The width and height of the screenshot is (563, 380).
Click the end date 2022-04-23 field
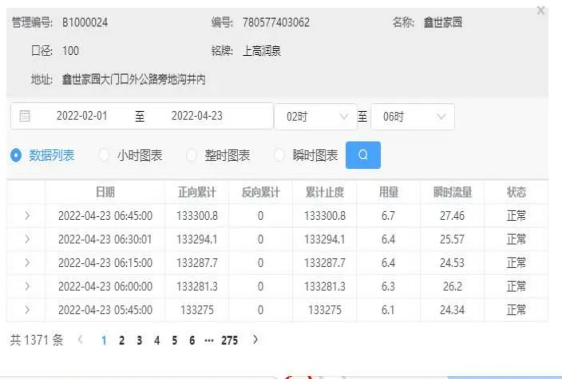tap(197, 116)
